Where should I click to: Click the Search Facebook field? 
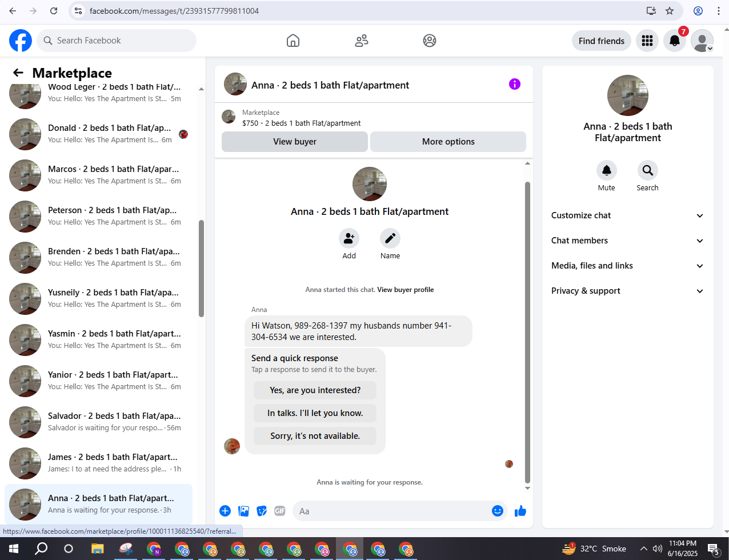pyautogui.click(x=117, y=41)
